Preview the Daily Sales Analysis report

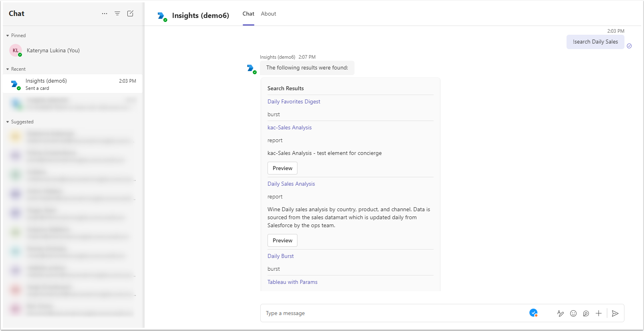point(282,240)
